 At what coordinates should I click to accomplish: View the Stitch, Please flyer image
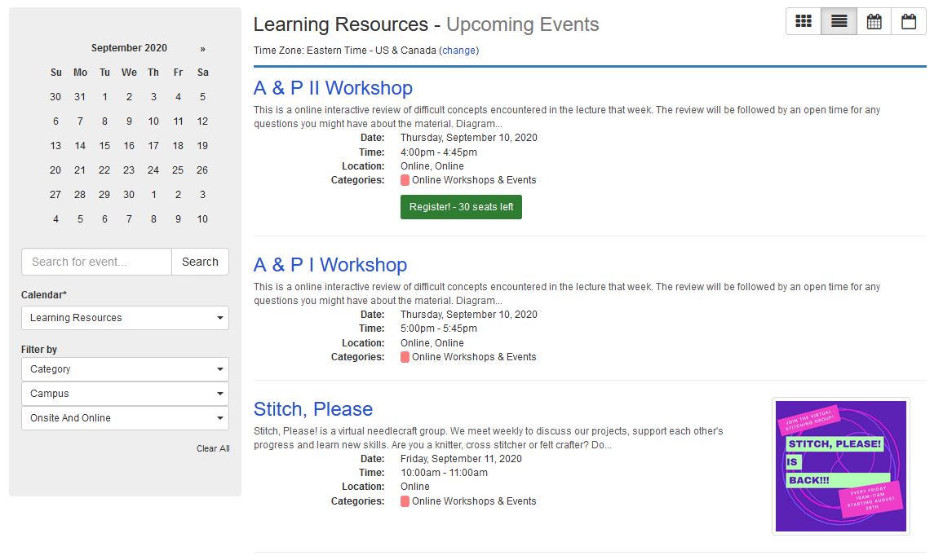[840, 465]
